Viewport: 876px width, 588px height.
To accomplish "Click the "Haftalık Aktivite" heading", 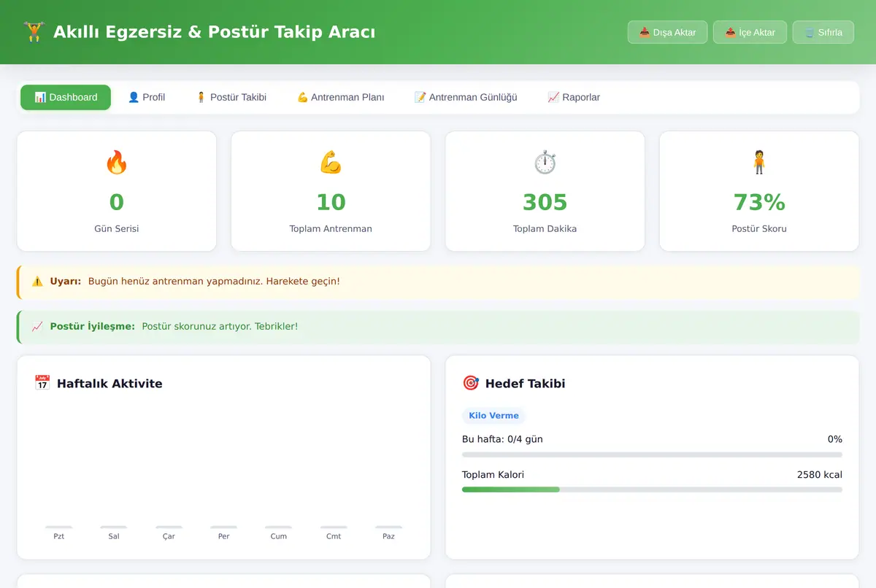I will (x=109, y=384).
